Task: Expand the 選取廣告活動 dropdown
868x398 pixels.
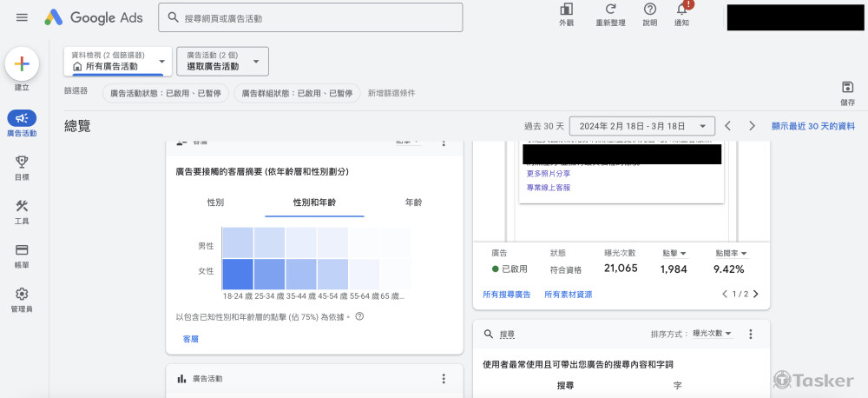Action: 222,61
